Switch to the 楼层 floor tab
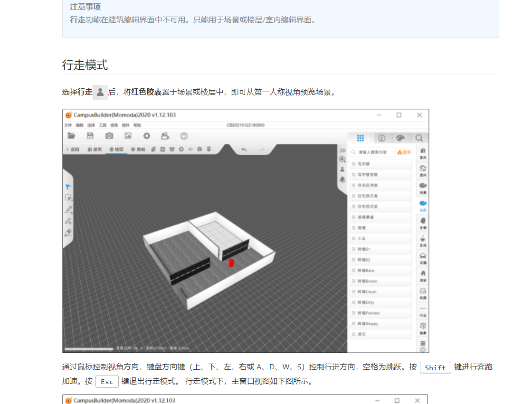532x404 pixels. 116,149
